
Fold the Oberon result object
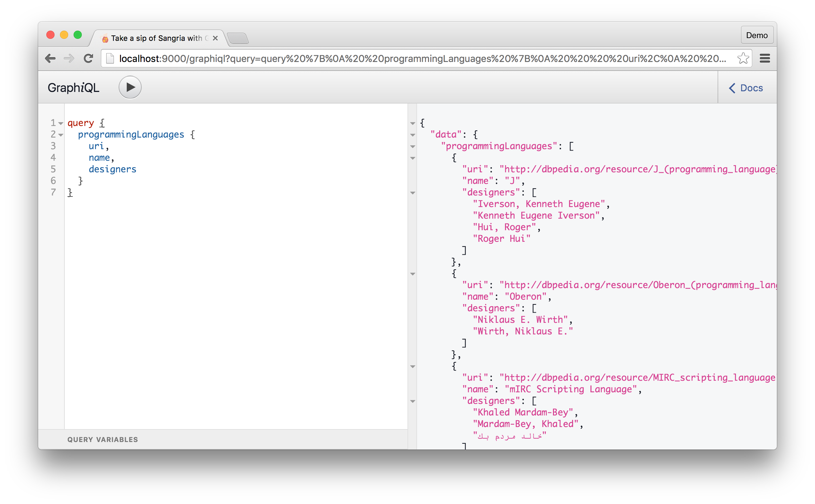coord(413,274)
